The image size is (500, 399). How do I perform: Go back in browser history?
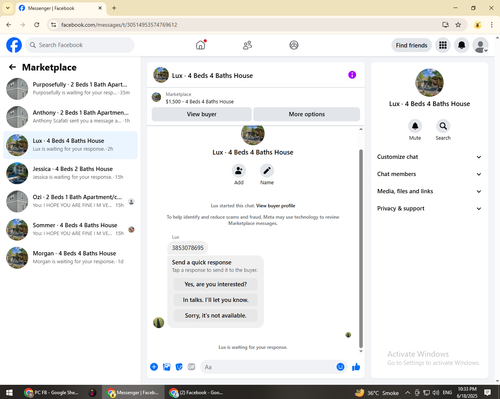coord(9,25)
